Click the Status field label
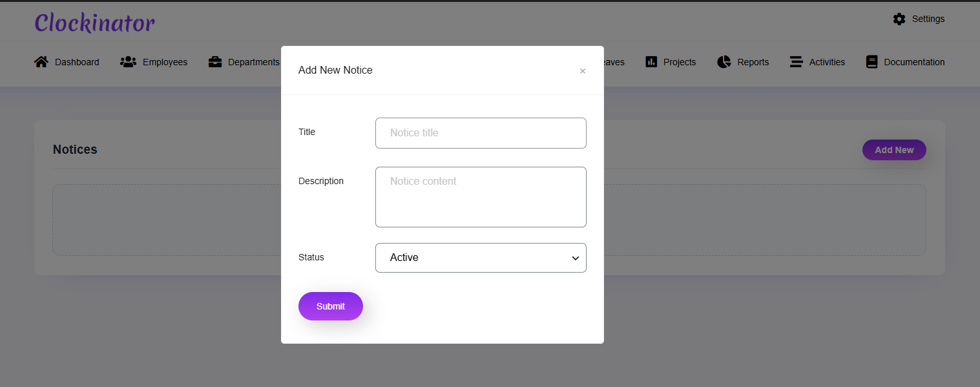The width and height of the screenshot is (980, 387). (x=311, y=257)
